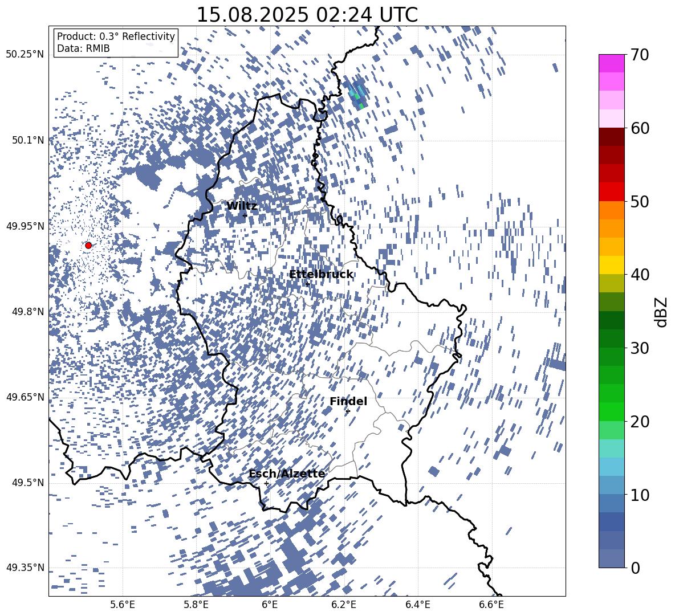Click the yellow colorbar segment above 40
The width and height of the screenshot is (675, 616).
[611, 265]
